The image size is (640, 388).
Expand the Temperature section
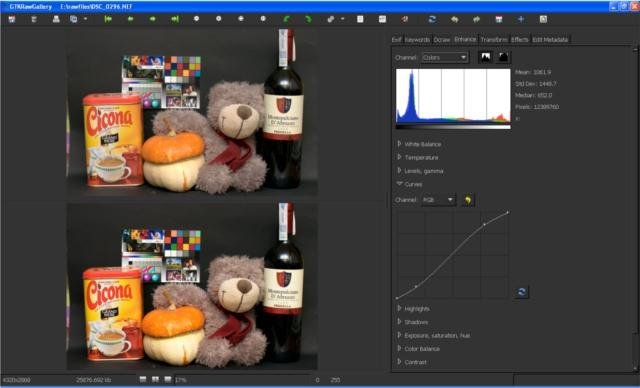[418, 157]
